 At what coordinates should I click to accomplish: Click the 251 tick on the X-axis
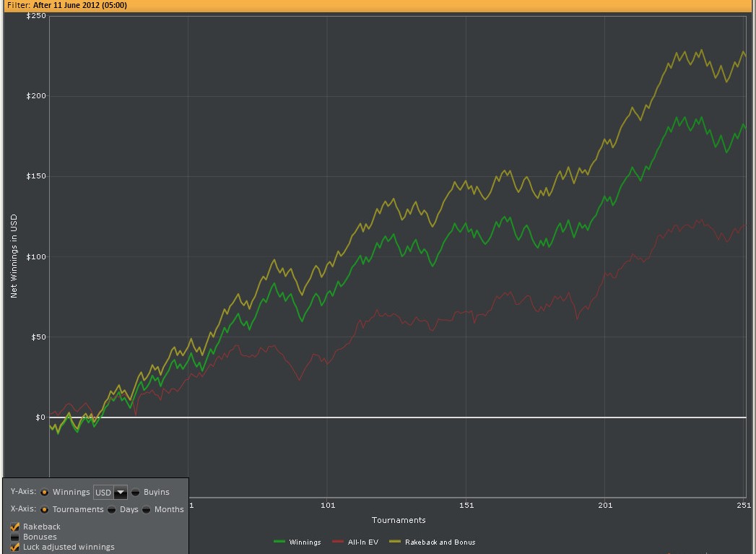point(744,505)
